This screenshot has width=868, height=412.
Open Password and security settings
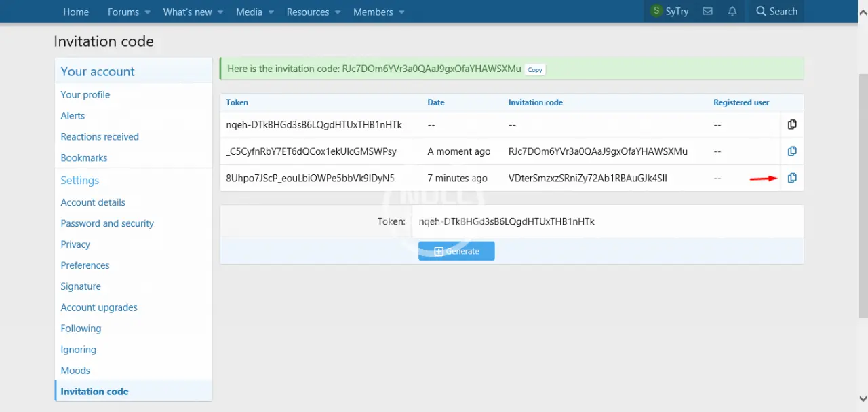tap(107, 223)
